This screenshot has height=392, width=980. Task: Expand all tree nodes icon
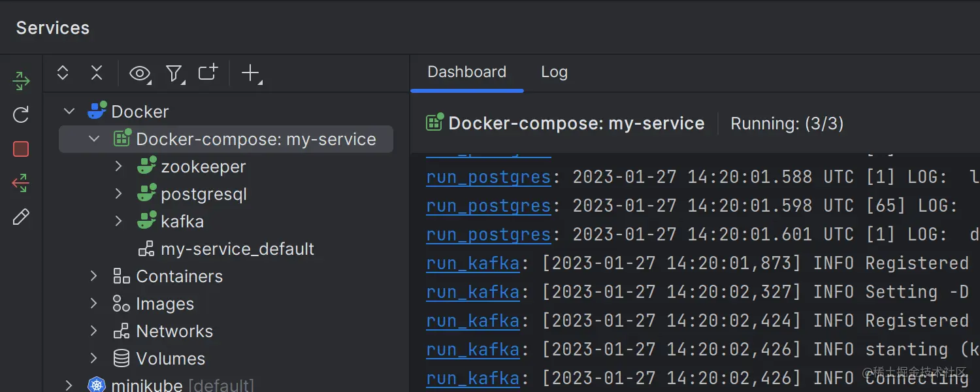63,73
